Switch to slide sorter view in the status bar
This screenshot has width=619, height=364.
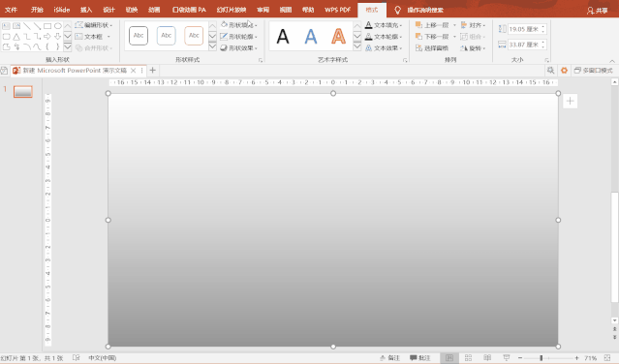point(468,357)
